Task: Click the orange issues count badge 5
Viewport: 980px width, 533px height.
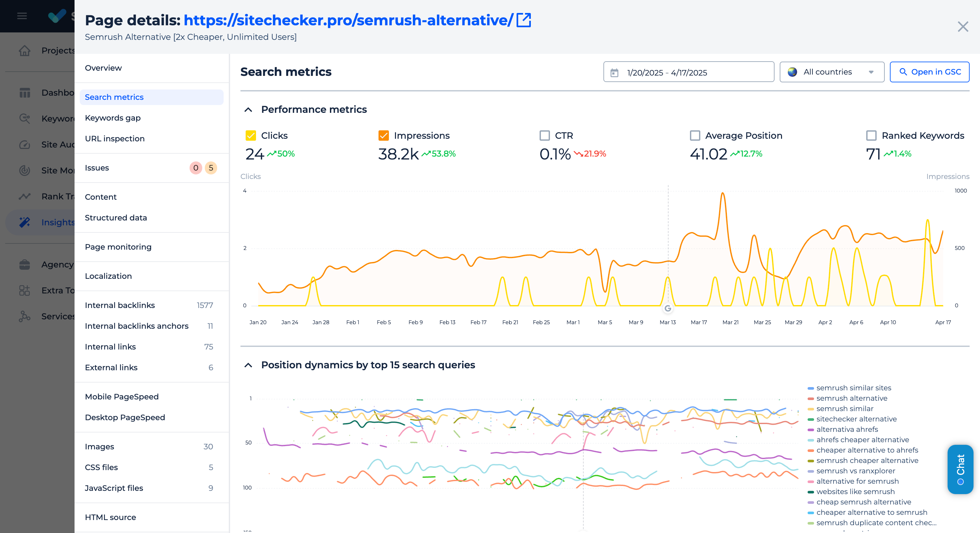Action: click(x=211, y=168)
